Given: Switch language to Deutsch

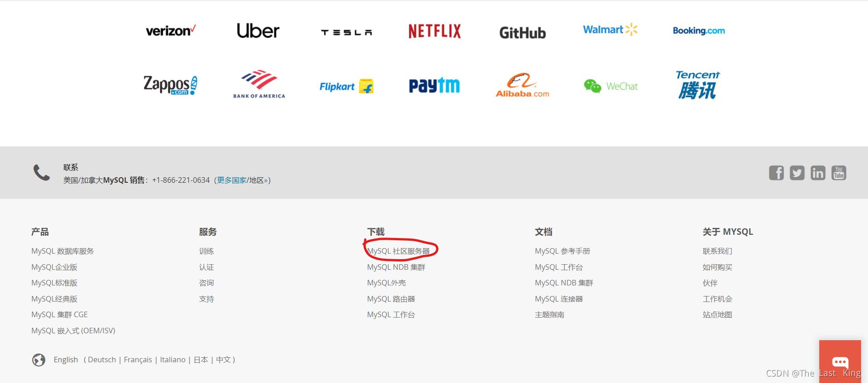Looking at the screenshot, I should [x=102, y=360].
